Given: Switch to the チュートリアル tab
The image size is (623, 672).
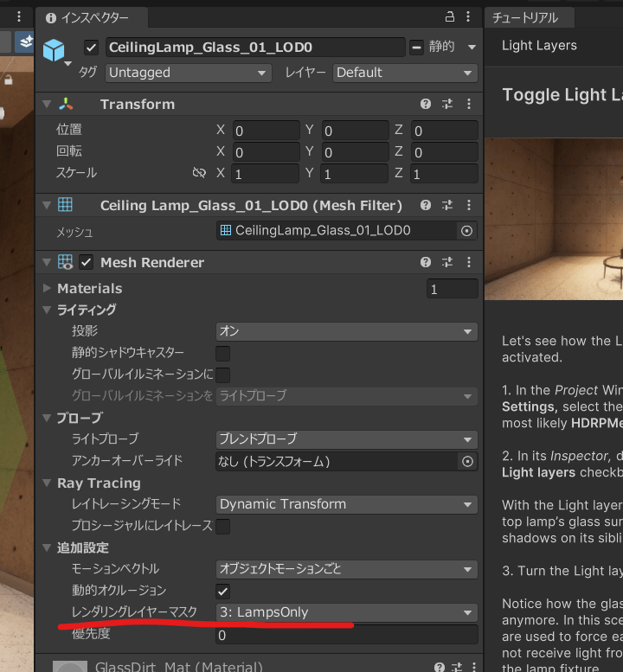Looking at the screenshot, I should (x=526, y=17).
